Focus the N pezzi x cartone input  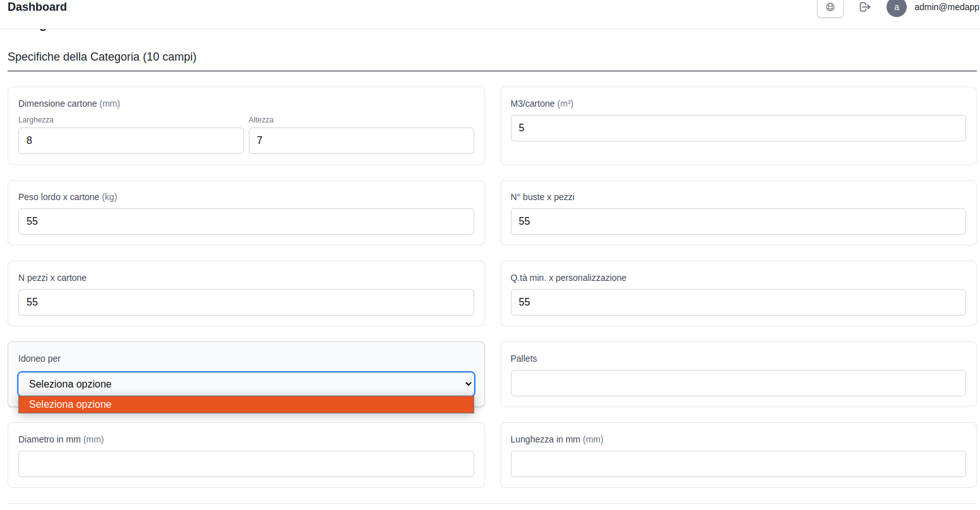(246, 302)
